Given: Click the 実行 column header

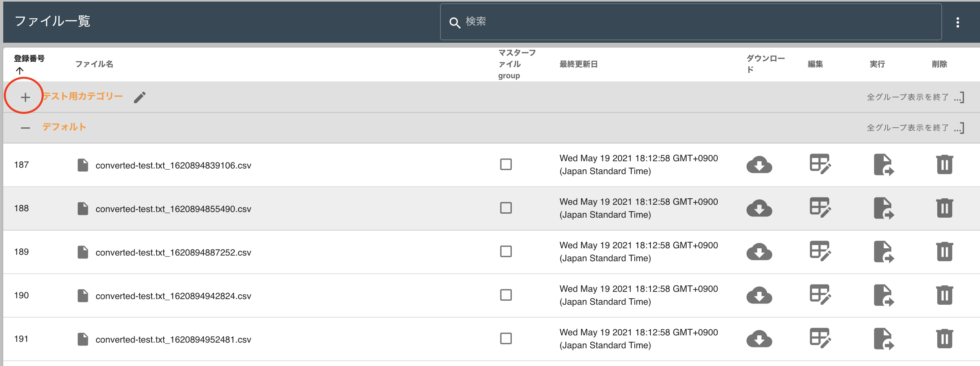Looking at the screenshot, I should (877, 64).
